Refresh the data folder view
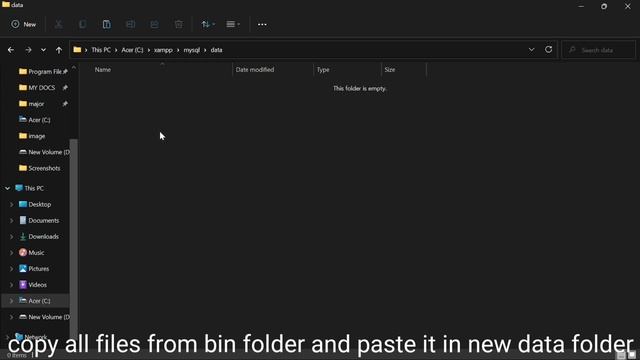This screenshot has width=640, height=360. coord(549,49)
